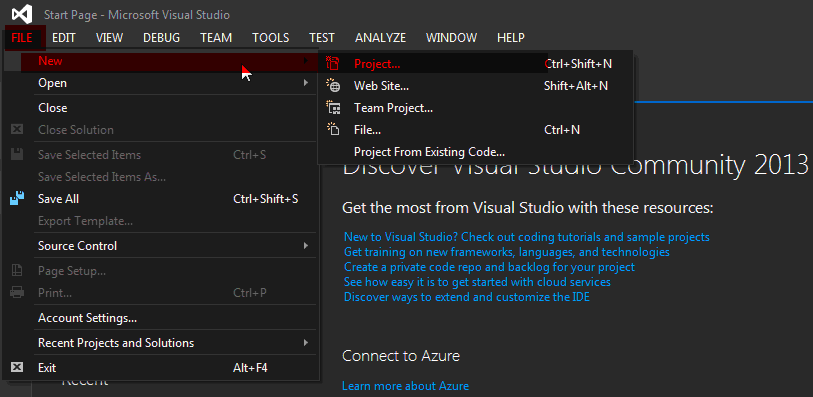
Task: Click the Exit X icon
Action: (x=17, y=367)
